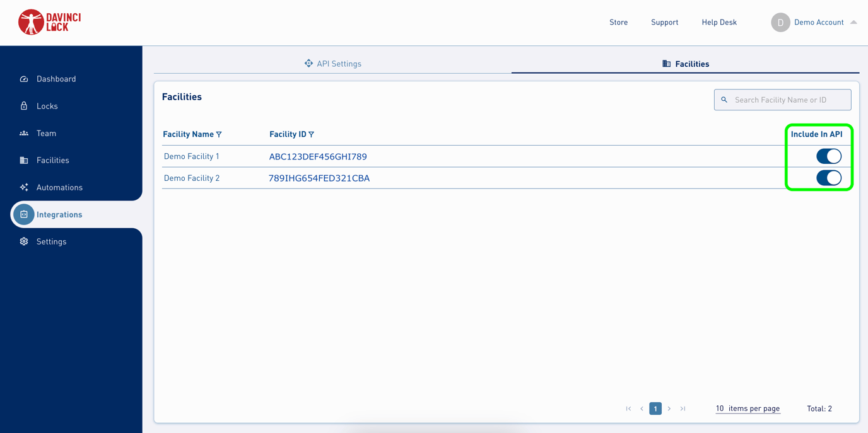The height and width of the screenshot is (433, 868).
Task: Click the Team icon in the sidebar
Action: [x=23, y=133]
